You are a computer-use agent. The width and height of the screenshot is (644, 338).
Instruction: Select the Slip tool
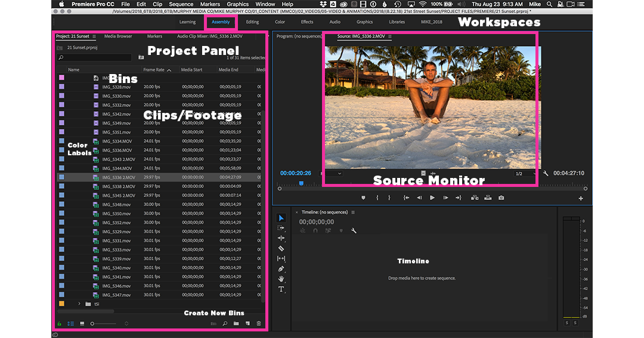click(x=281, y=259)
